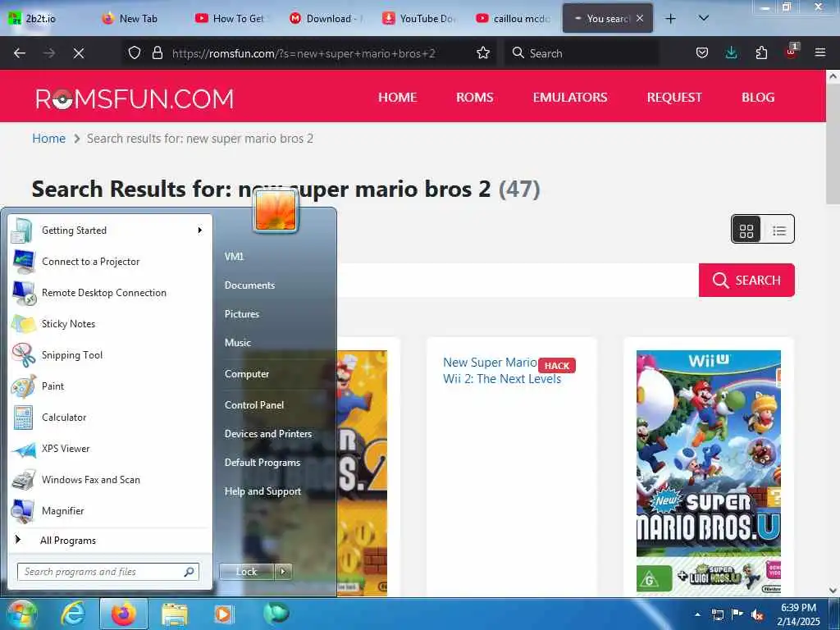The width and height of the screenshot is (840, 630).
Task: Close the current You searched tab
Action: (640, 18)
